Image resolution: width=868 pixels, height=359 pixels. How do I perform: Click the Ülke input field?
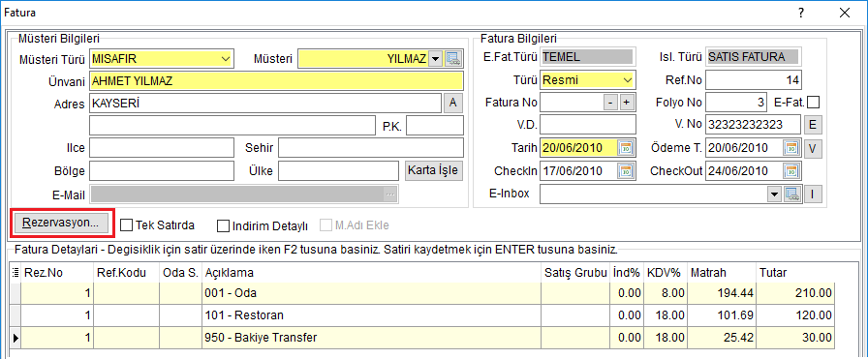click(x=338, y=171)
